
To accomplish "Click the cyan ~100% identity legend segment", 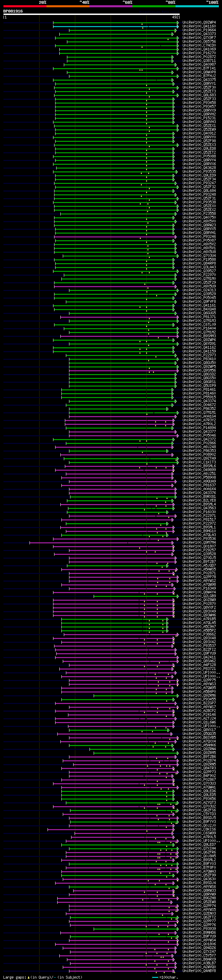I will tap(197, 6).
